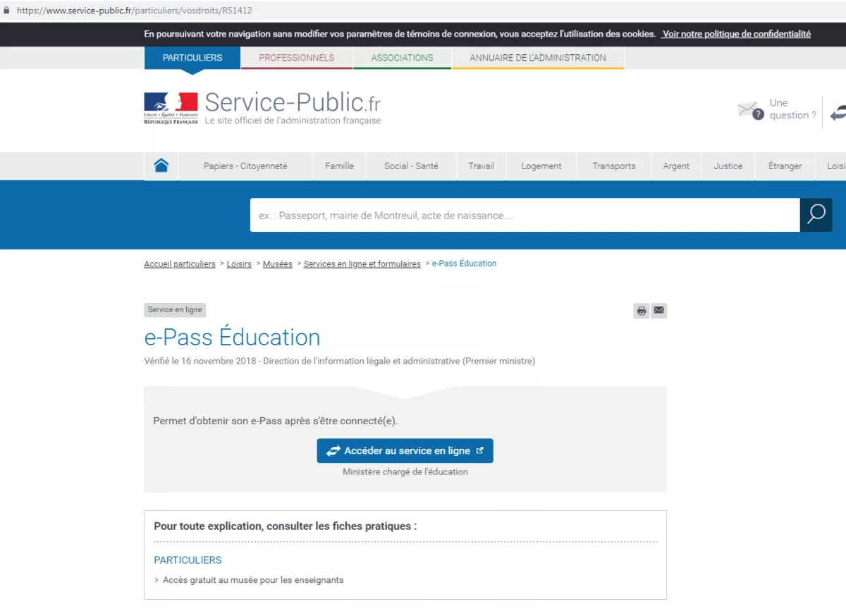This screenshot has width=846, height=616.
Task: Click the Ministère chargé de l'éducation caption
Action: tap(405, 472)
